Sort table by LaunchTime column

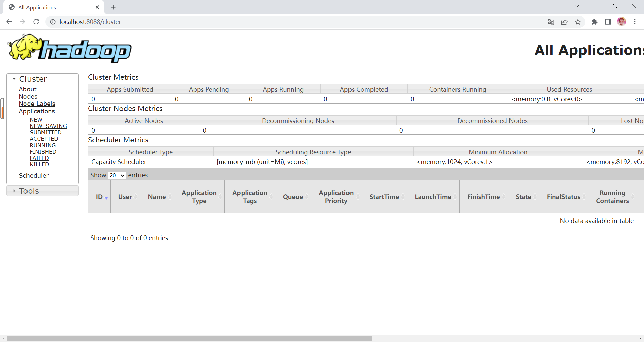tap(433, 197)
